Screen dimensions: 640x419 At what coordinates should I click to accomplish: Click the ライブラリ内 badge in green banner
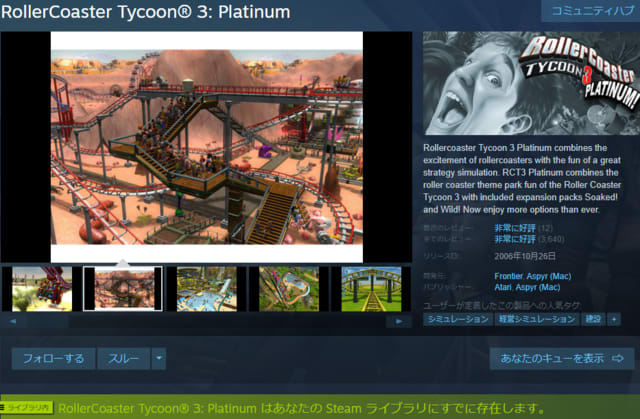[x=27, y=407]
